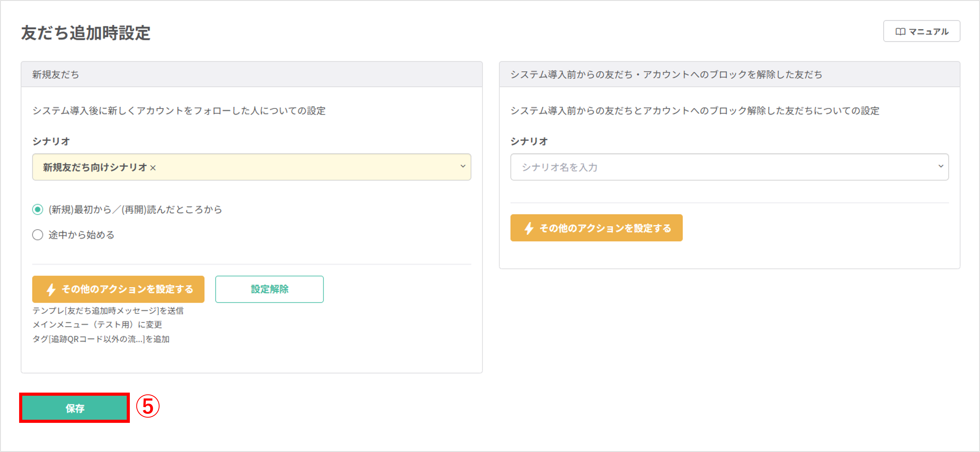
Task: Click the シナリオ名を入力 input field
Action: [x=729, y=167]
